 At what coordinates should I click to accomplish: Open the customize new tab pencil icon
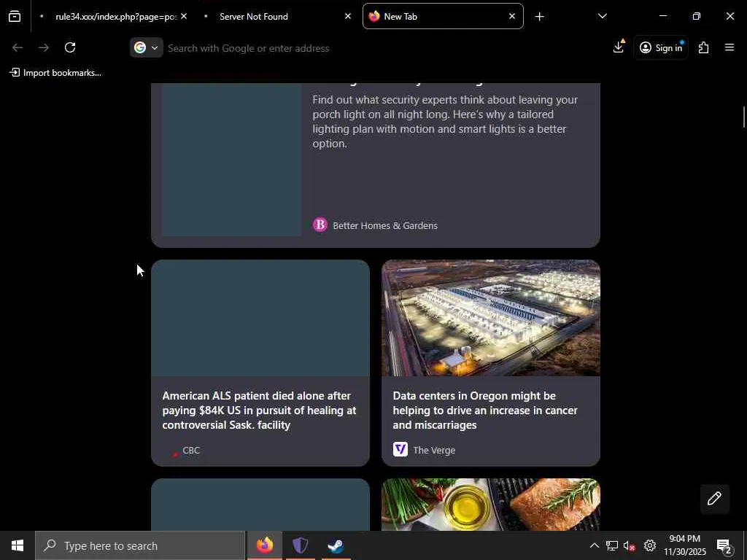tap(714, 499)
